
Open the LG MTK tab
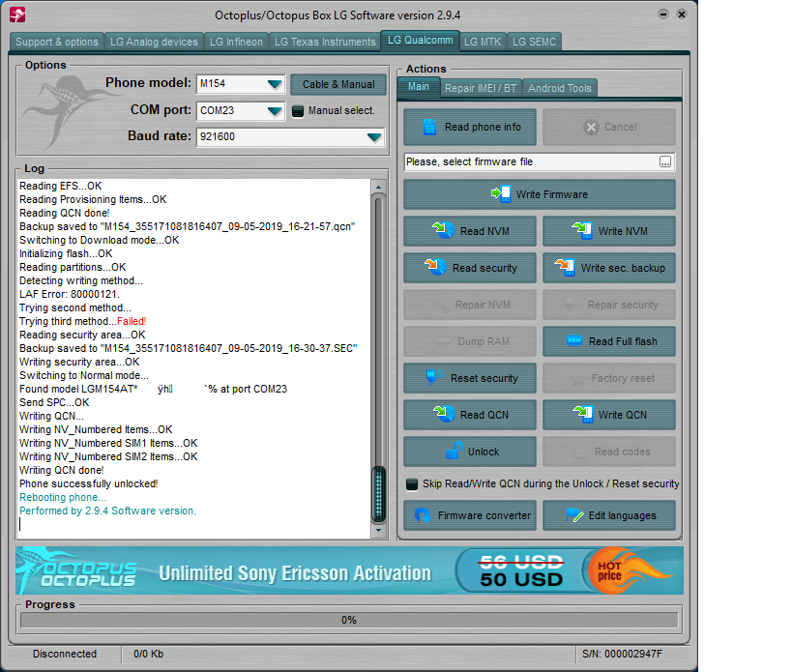tap(483, 42)
